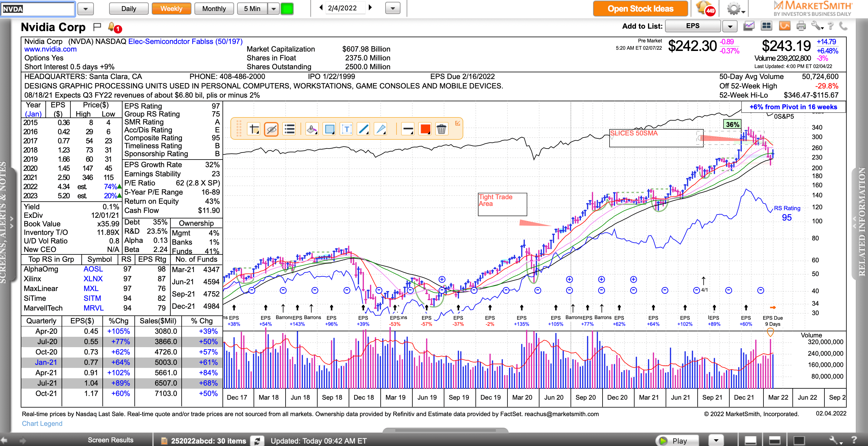868x446 pixels.
Task: Open the Elec-Semicondctor Fablss industry group link
Action: click(185, 41)
